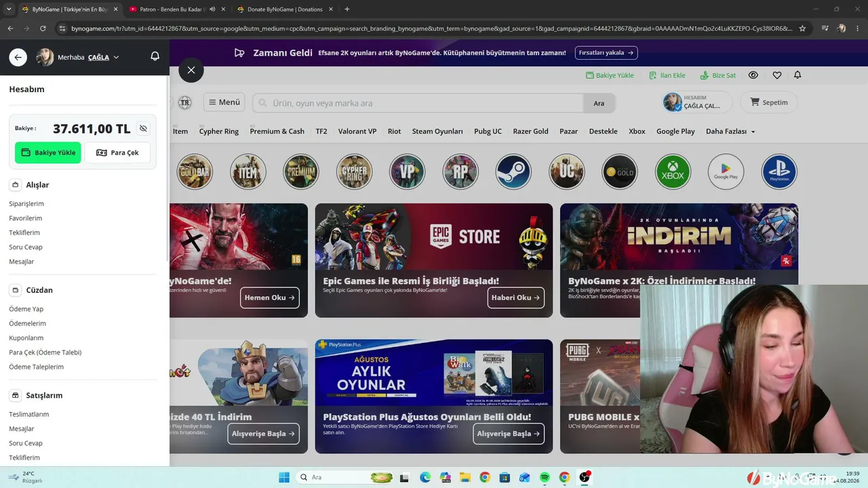This screenshot has width=868, height=488.
Task: Focus the product search input field
Action: point(418,103)
